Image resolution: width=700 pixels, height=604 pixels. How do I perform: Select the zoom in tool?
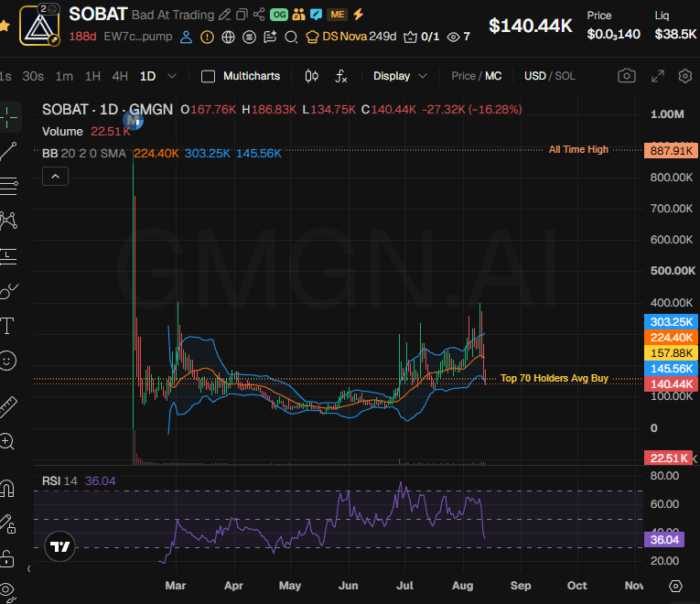coord(7,441)
